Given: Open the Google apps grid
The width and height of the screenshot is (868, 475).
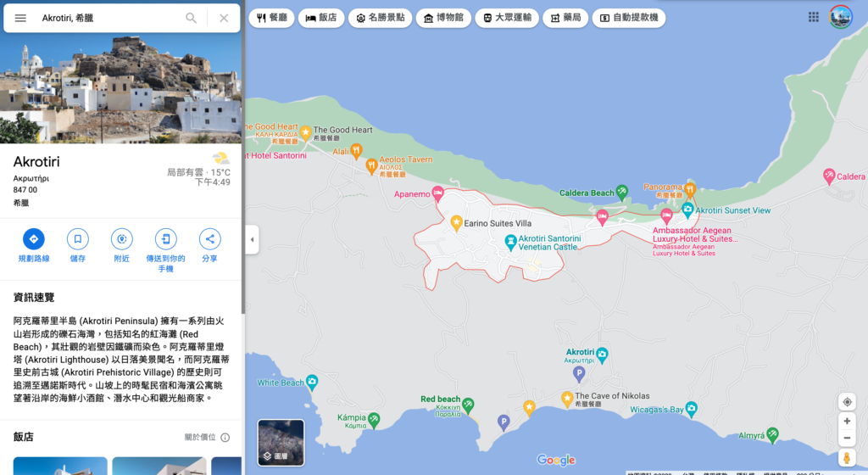Looking at the screenshot, I should pos(814,17).
